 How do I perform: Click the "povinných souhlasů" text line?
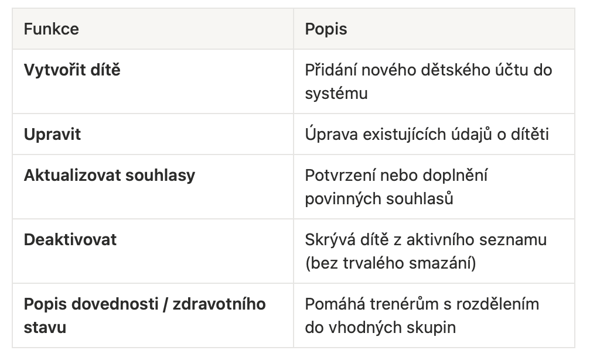(379, 198)
